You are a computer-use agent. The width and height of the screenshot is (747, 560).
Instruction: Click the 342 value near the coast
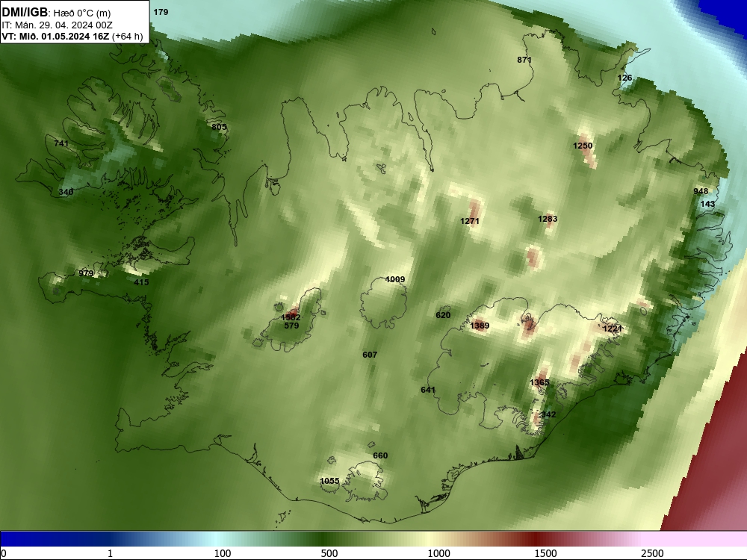coord(548,414)
